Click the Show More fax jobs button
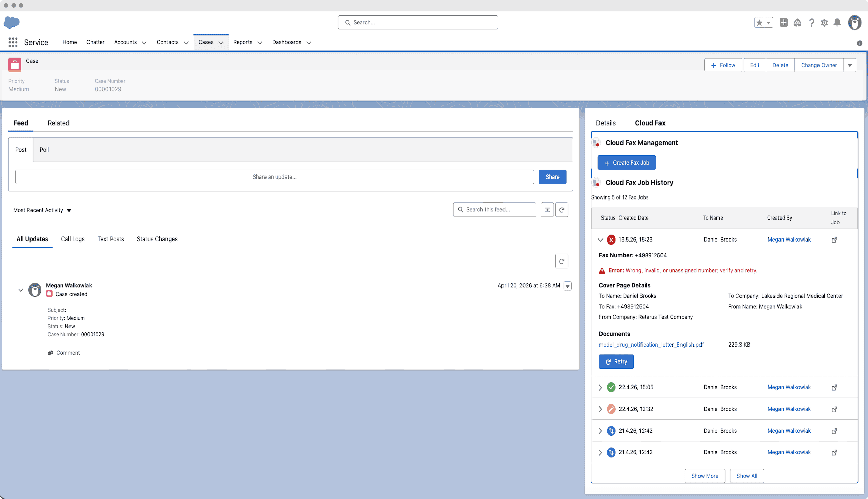Screen dimensions: 868x499 pyautogui.click(x=705, y=476)
